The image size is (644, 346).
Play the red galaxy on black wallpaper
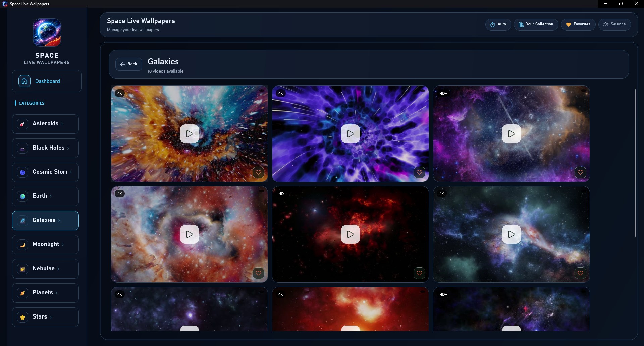(351, 234)
